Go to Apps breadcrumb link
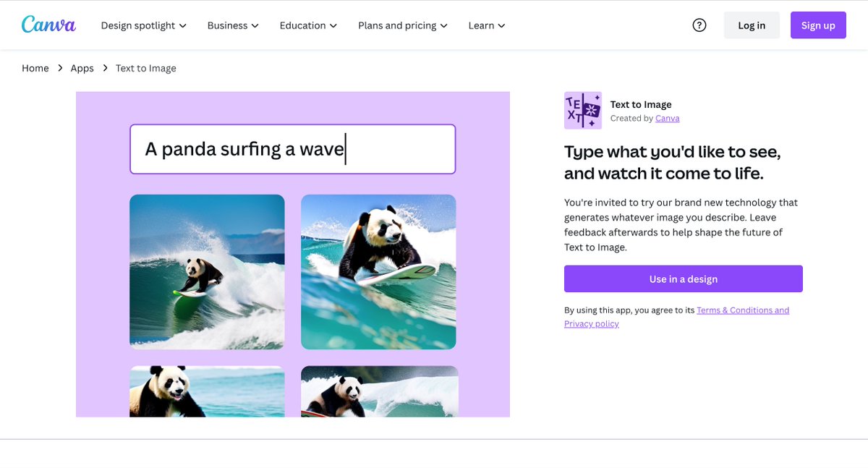Screen dimensions: 868x468 [x=82, y=68]
